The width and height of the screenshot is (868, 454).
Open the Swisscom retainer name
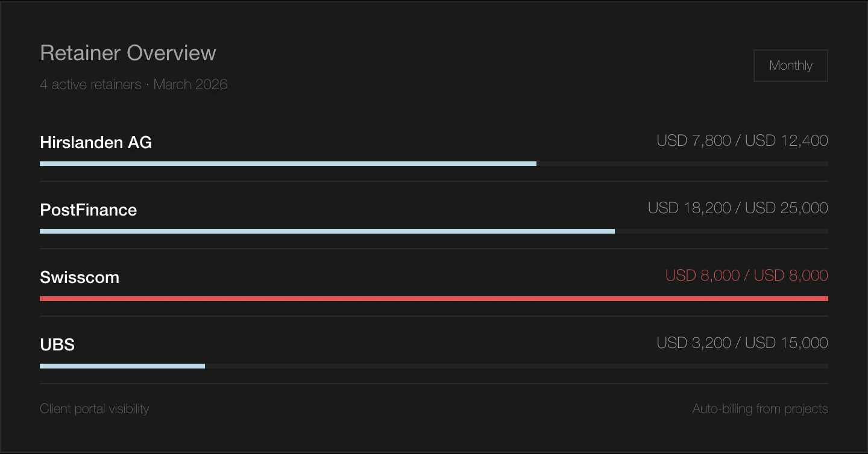tap(80, 278)
